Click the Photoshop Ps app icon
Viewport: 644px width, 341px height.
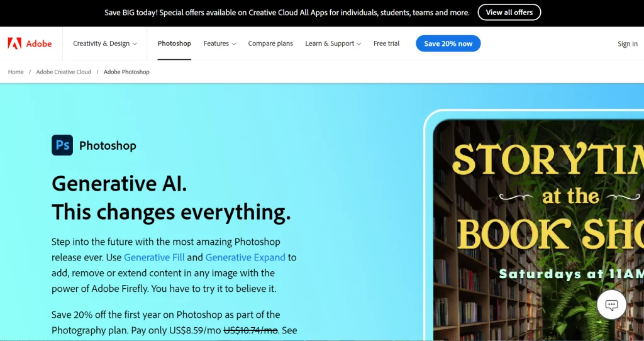pos(62,145)
